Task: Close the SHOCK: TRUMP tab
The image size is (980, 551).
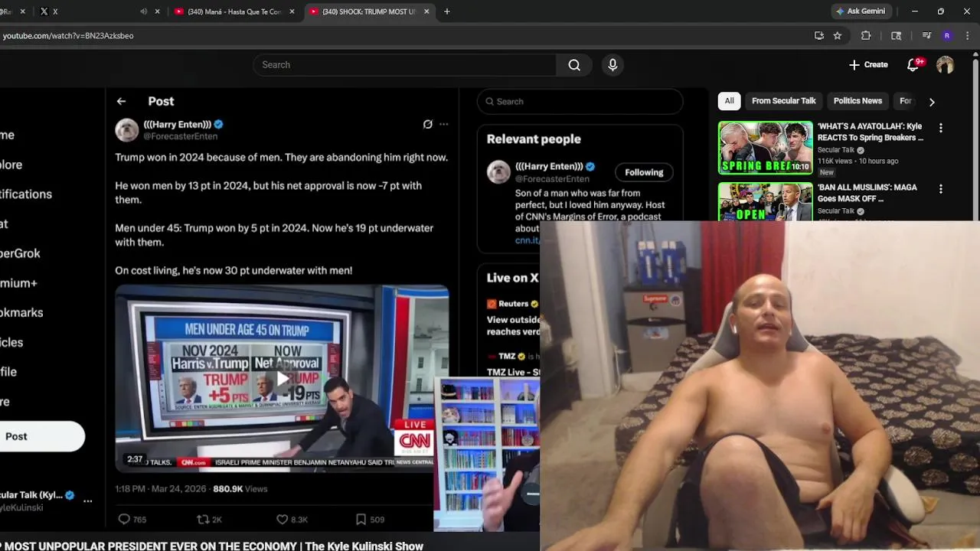Action: click(x=426, y=11)
